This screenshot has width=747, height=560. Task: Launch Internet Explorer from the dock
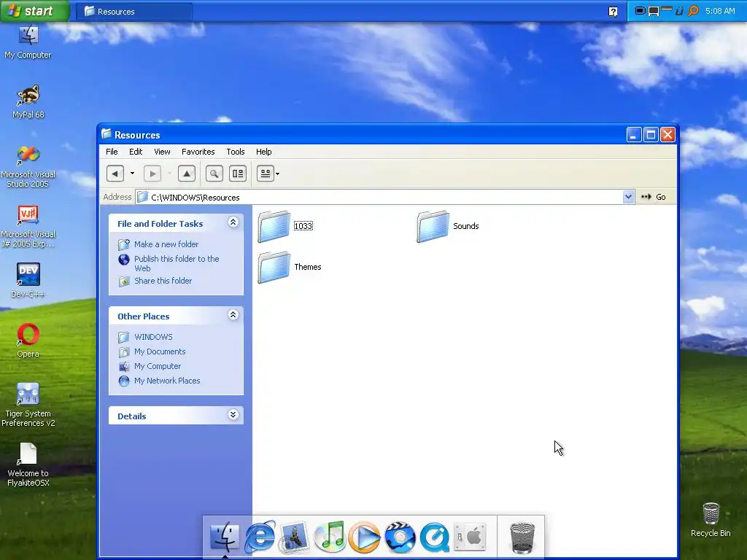[x=260, y=537]
